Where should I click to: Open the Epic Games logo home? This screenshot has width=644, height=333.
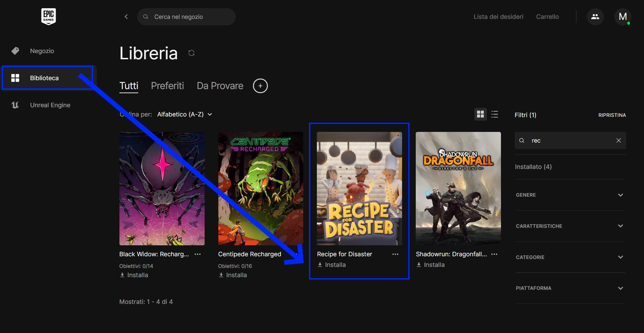(x=49, y=16)
